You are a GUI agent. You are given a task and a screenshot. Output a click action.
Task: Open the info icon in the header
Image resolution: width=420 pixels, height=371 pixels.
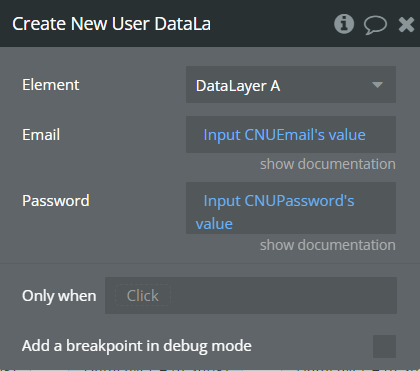[344, 24]
